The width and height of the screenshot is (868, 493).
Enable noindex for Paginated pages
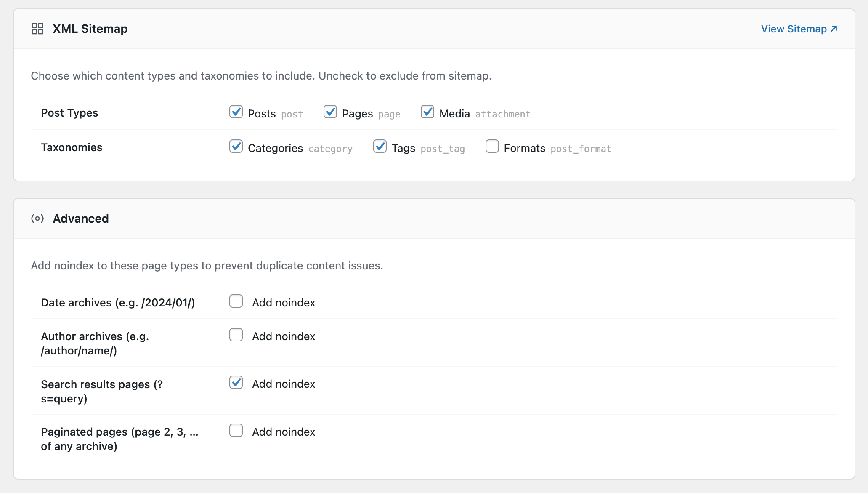click(236, 431)
